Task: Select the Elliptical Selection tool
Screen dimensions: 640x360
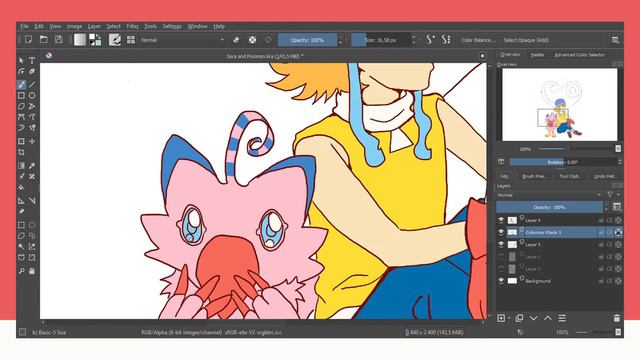Action: tap(32, 225)
